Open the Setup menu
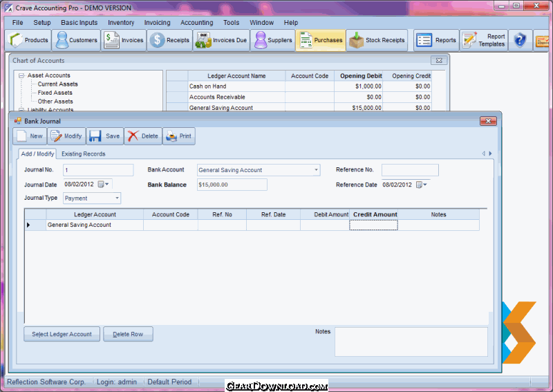The width and height of the screenshot is (553, 392). coord(42,23)
